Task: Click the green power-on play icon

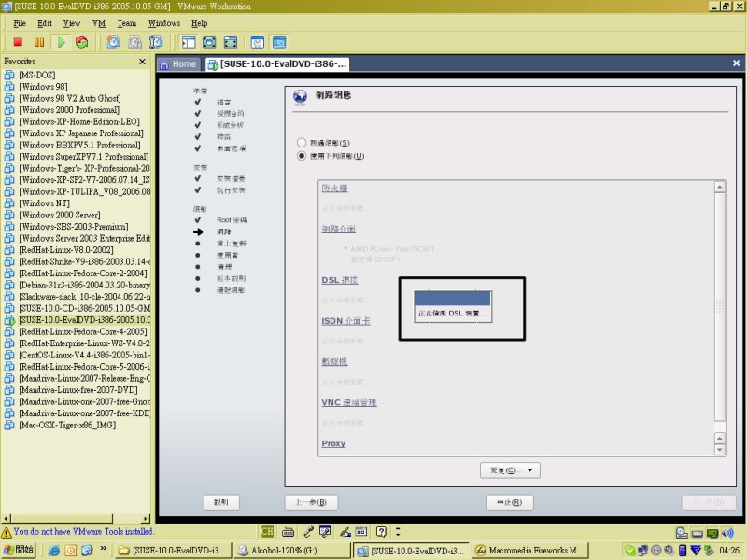Action: [61, 42]
